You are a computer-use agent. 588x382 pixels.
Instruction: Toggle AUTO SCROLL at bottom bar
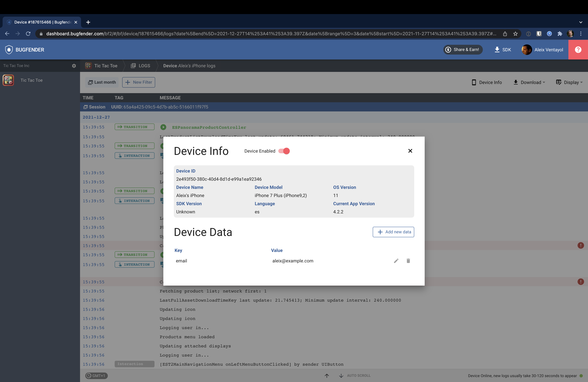point(359,375)
